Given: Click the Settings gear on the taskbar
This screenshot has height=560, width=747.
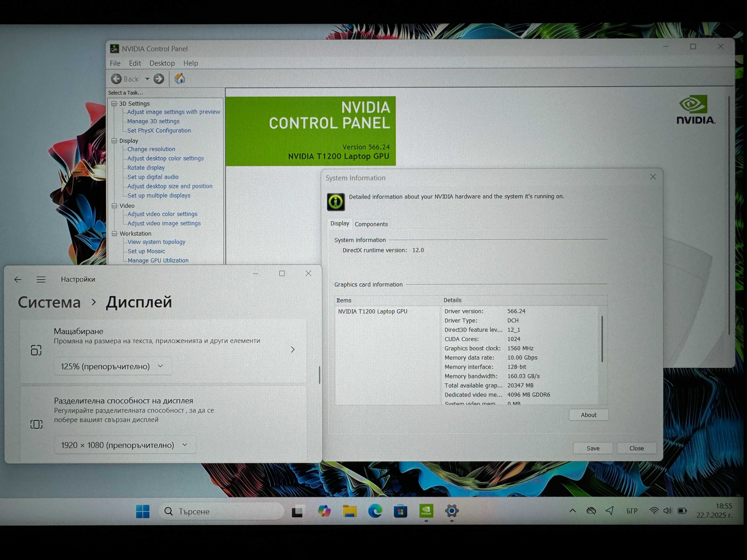Looking at the screenshot, I should (x=452, y=511).
